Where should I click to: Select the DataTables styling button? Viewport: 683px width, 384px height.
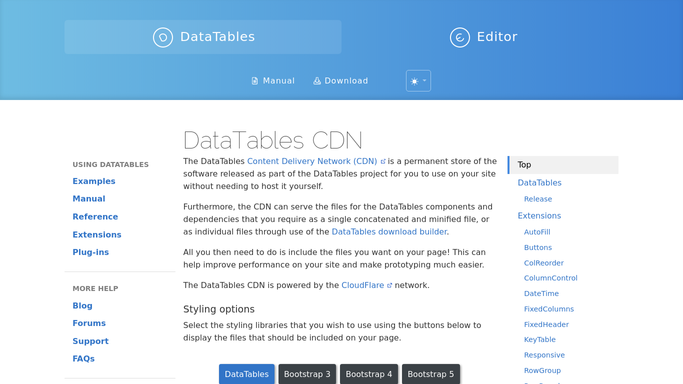pyautogui.click(x=247, y=374)
